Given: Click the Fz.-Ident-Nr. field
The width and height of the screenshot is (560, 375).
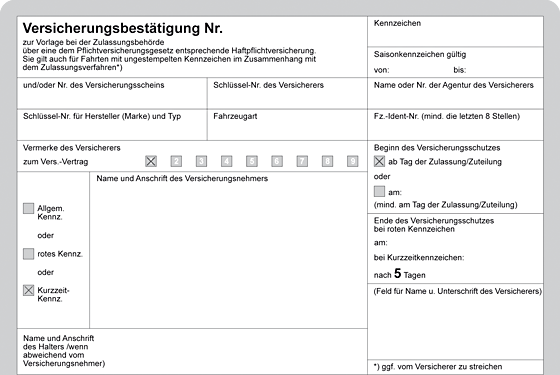Looking at the screenshot, I should pyautogui.click(x=455, y=125).
